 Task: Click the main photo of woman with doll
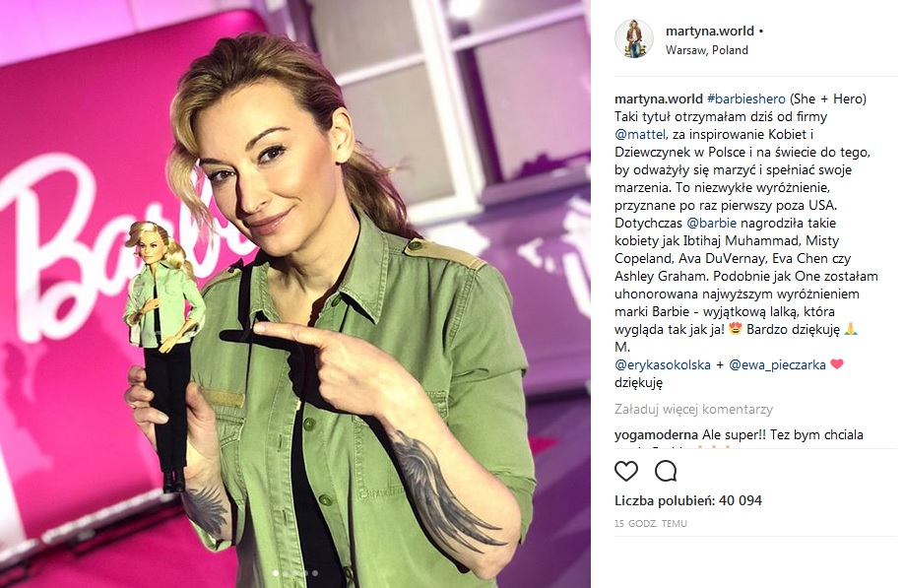click(295, 294)
